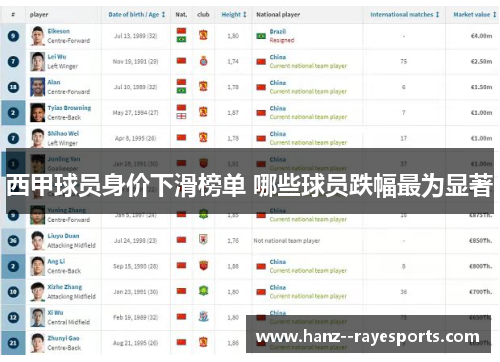Open Alan's player profile link
The width and height of the screenshot is (500, 362).
pos(54,82)
